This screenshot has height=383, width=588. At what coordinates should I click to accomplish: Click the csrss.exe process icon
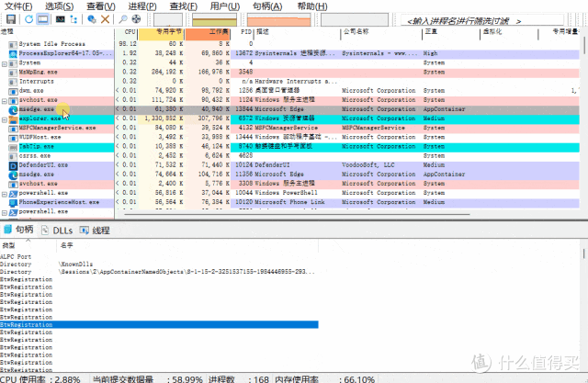[x=13, y=156]
